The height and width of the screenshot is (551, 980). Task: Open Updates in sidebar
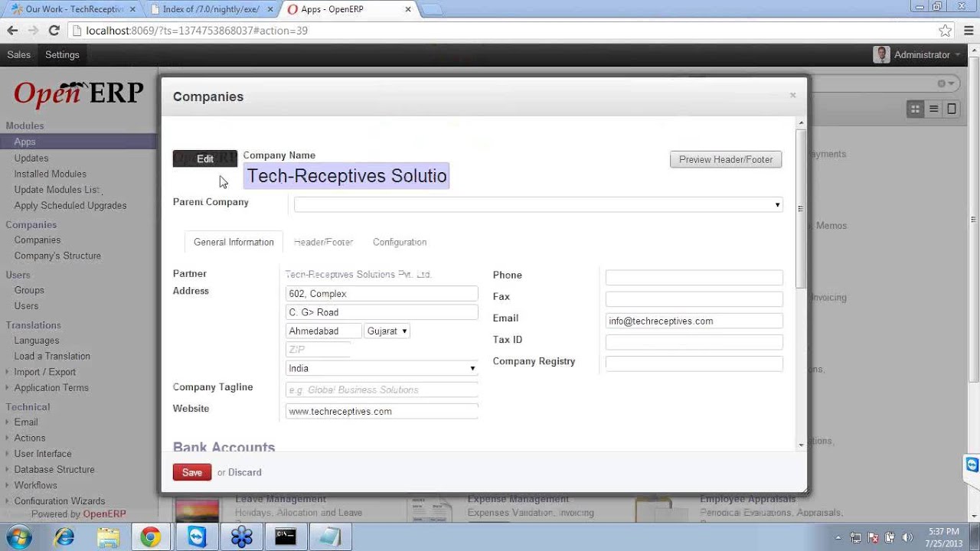(x=31, y=158)
